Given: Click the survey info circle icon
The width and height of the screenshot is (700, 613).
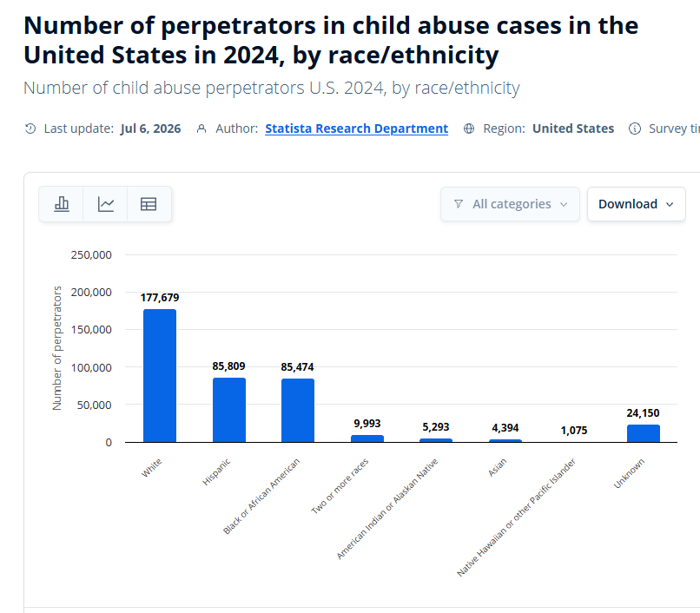Looking at the screenshot, I should click(x=634, y=129).
